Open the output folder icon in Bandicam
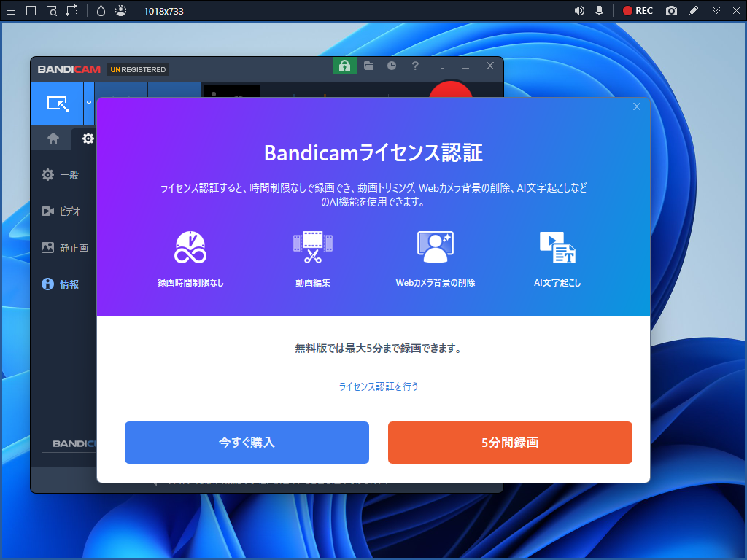 point(368,66)
